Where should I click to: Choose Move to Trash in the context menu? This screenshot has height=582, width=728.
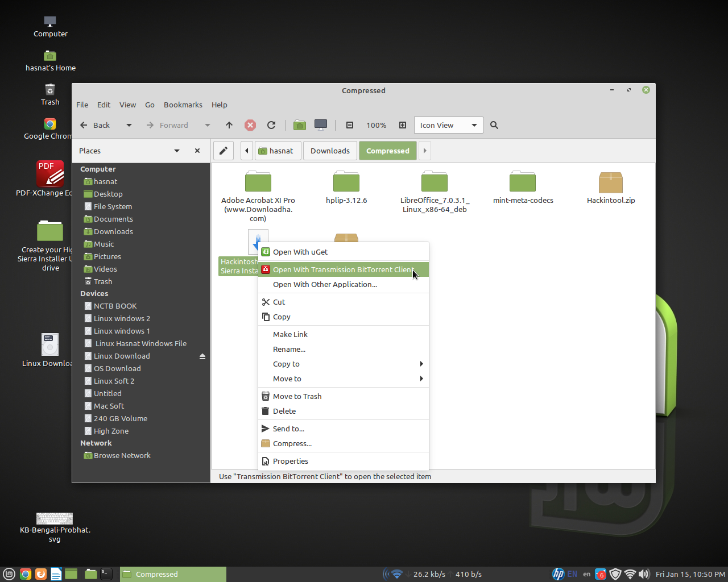pyautogui.click(x=344, y=396)
